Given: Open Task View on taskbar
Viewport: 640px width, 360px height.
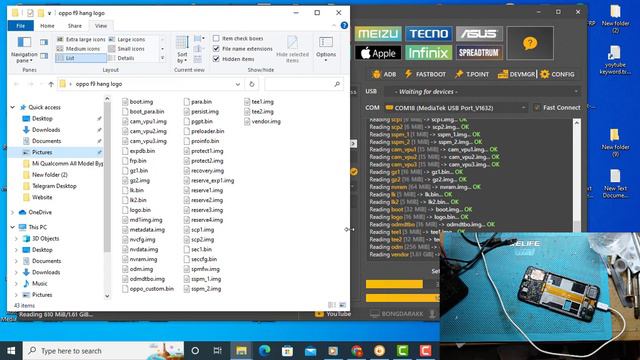Looking at the screenshot, I should [x=217, y=351].
